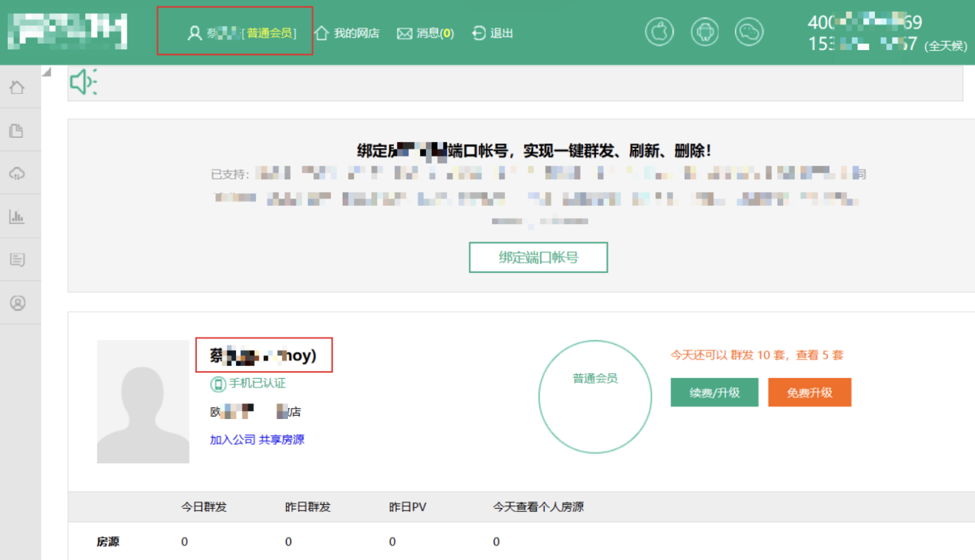975x560 pixels.
Task: Open 我的网店 in top navigation
Action: (x=348, y=33)
